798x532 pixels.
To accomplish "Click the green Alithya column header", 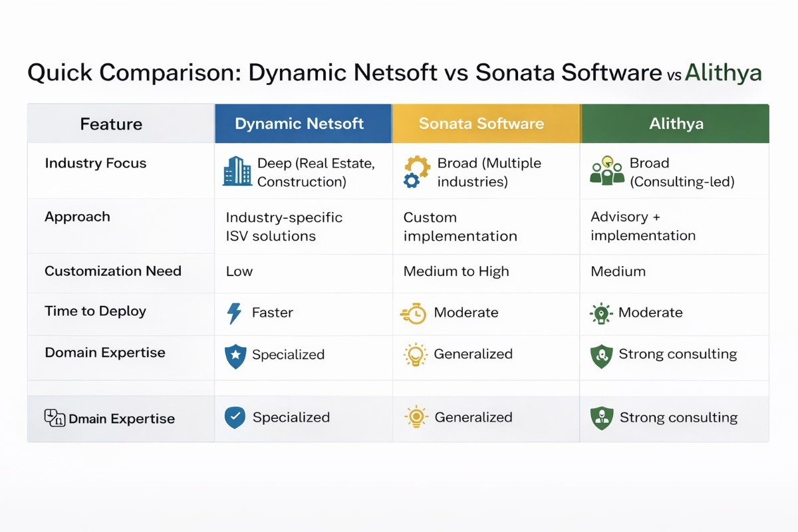I will coord(674,124).
